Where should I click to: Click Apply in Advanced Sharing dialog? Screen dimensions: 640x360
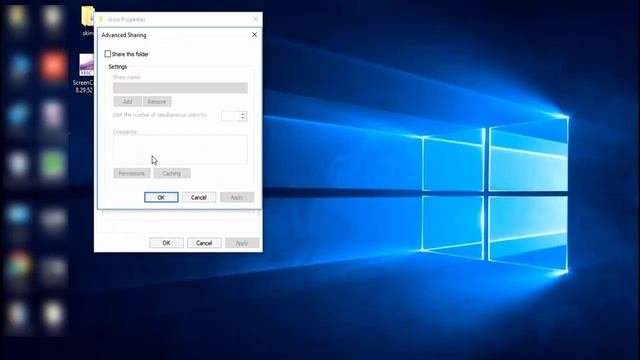tap(237, 198)
